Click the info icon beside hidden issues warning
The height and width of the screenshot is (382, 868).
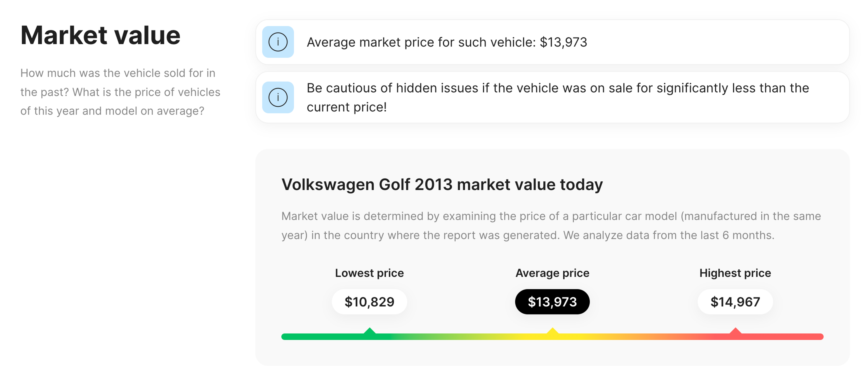pyautogui.click(x=278, y=97)
